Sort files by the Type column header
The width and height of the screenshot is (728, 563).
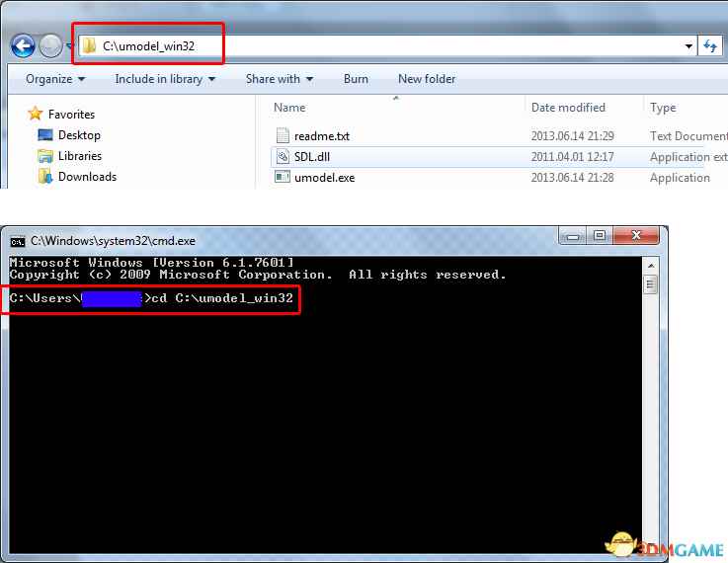click(x=663, y=108)
